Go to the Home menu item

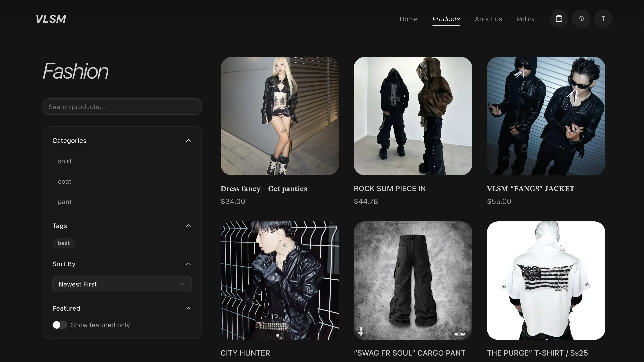[x=408, y=19]
